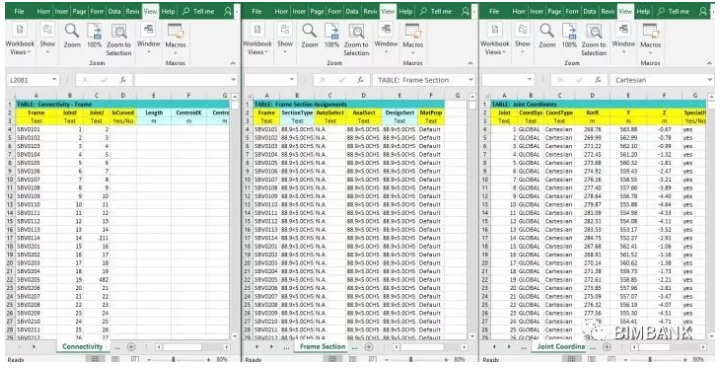Open Data tab in the left window
Screen dimensions: 726x375
coord(114,12)
